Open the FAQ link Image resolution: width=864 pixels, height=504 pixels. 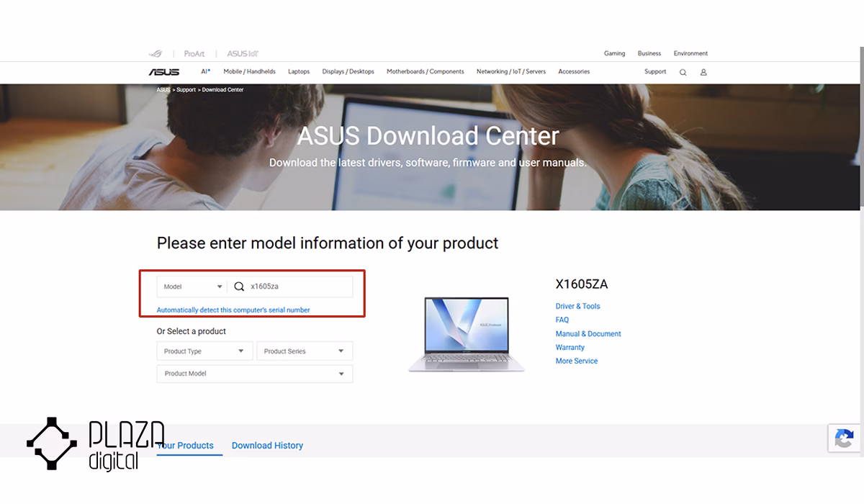[562, 320]
